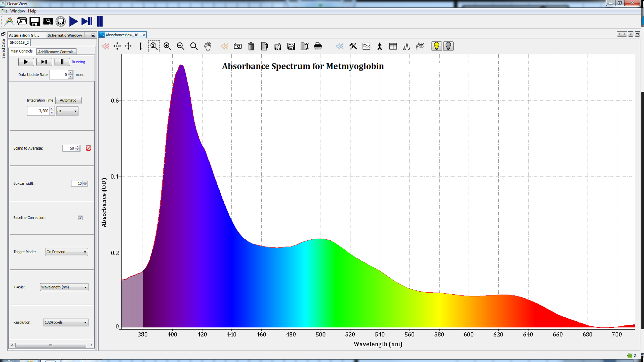Viewport: 644px width, 362px height.
Task: Click the overlaid noisy spectra icon
Action: pos(420,46)
